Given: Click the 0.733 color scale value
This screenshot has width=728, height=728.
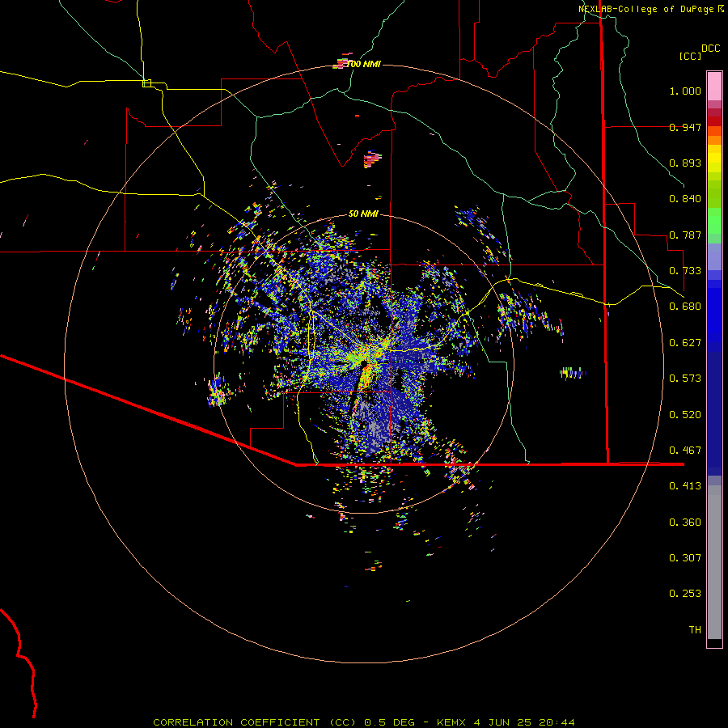Looking at the screenshot, I should 685,271.
